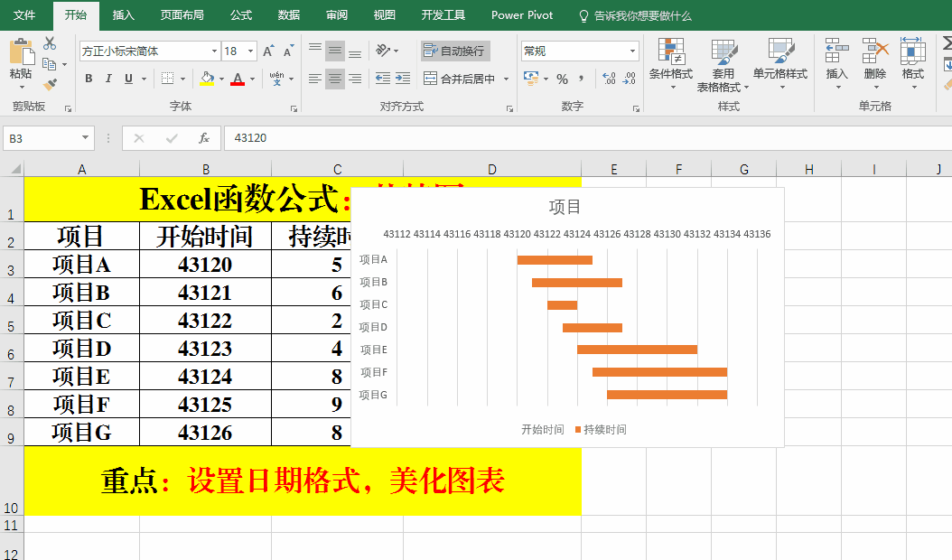Click the Increase Decimal icon
952x560 pixels.
point(609,79)
